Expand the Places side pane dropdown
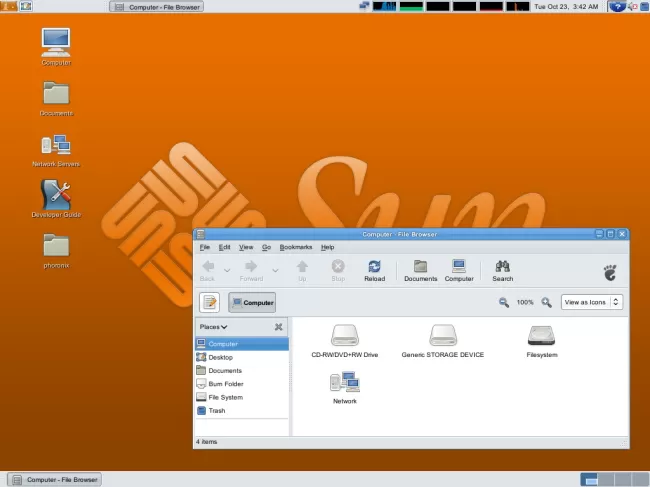650x487 pixels. click(x=213, y=327)
